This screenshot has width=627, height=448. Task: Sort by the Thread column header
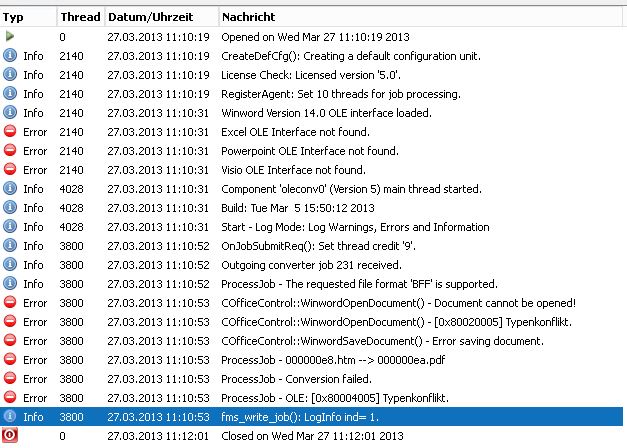click(81, 17)
